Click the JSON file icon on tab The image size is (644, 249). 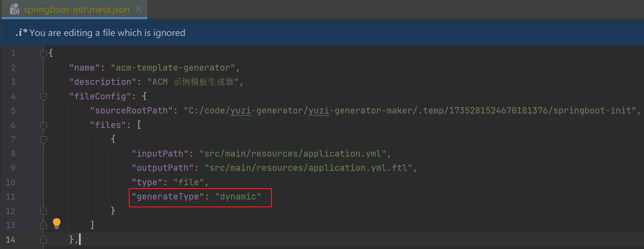14,10
